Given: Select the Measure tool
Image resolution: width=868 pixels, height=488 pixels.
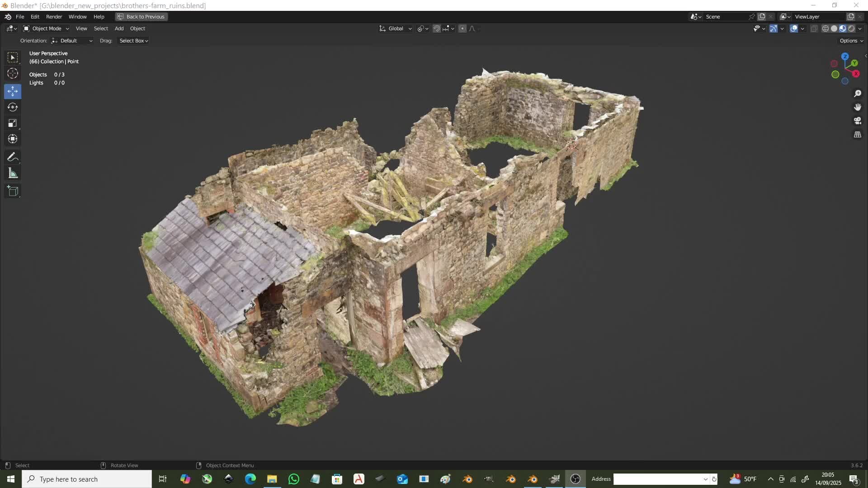Looking at the screenshot, I should pyautogui.click(x=13, y=173).
